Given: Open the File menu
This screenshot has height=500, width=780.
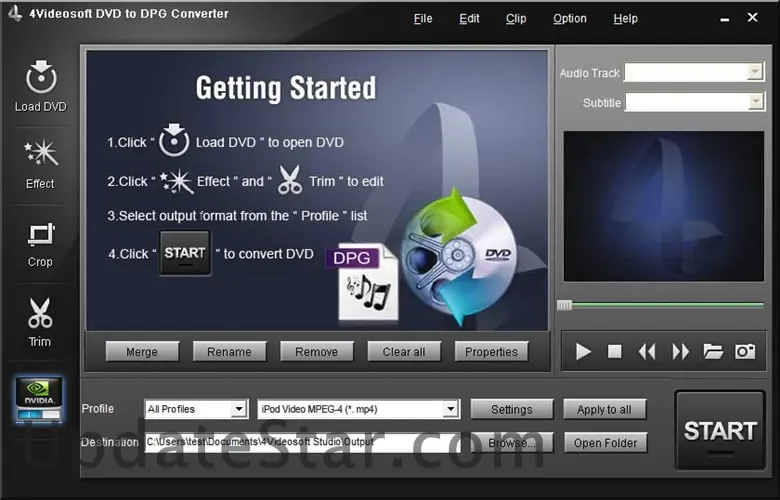Looking at the screenshot, I should 423,18.
